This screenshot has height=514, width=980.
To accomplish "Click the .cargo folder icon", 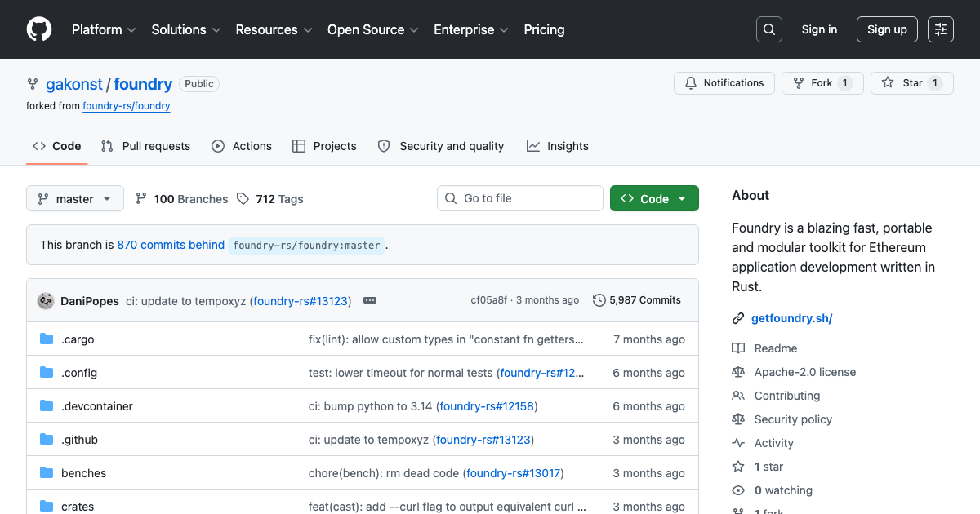I will coord(47,339).
